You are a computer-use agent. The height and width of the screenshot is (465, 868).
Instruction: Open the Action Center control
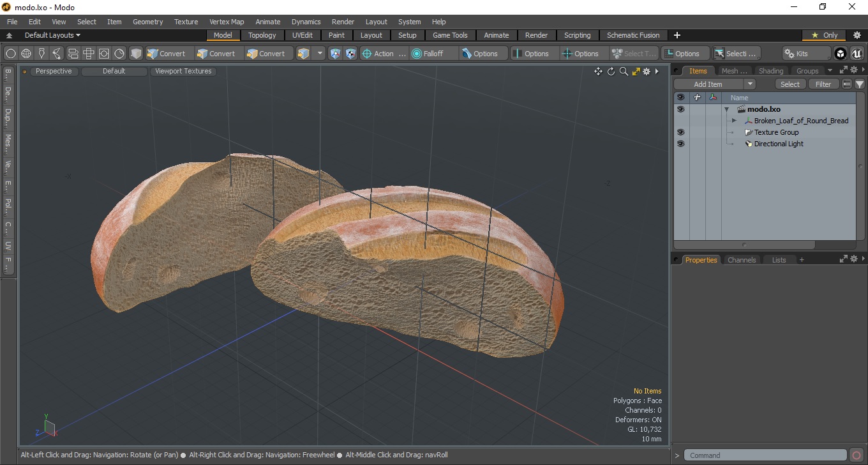click(x=384, y=54)
